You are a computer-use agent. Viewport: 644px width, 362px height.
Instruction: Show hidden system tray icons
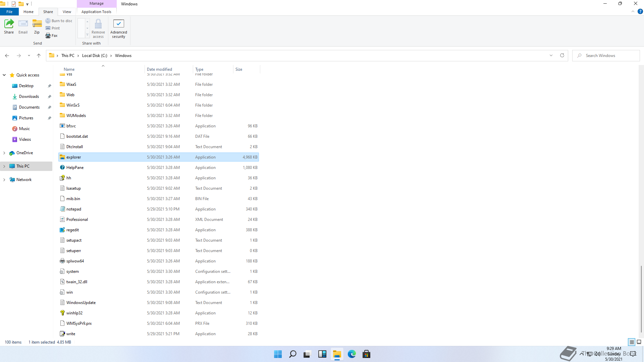[581, 354]
